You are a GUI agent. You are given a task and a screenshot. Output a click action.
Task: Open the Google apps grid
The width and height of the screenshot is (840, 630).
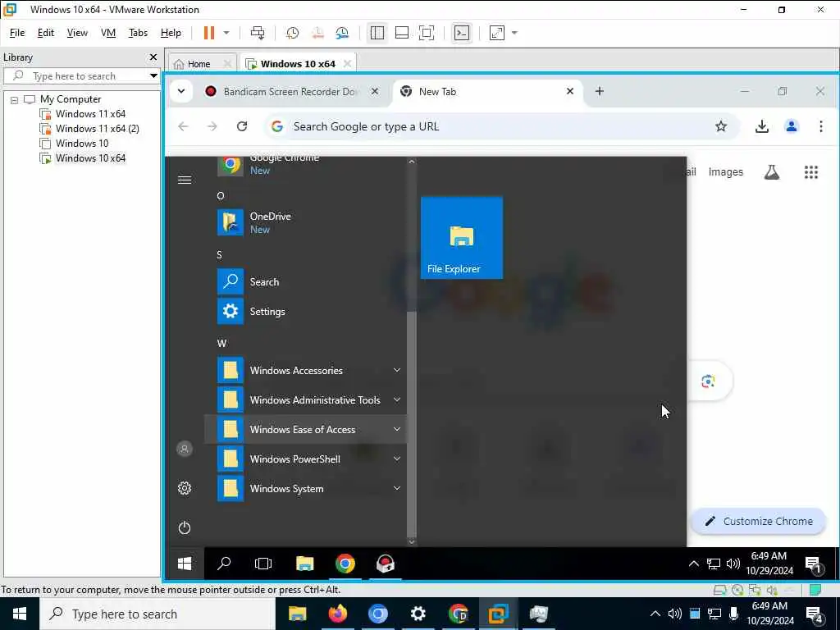(x=810, y=172)
